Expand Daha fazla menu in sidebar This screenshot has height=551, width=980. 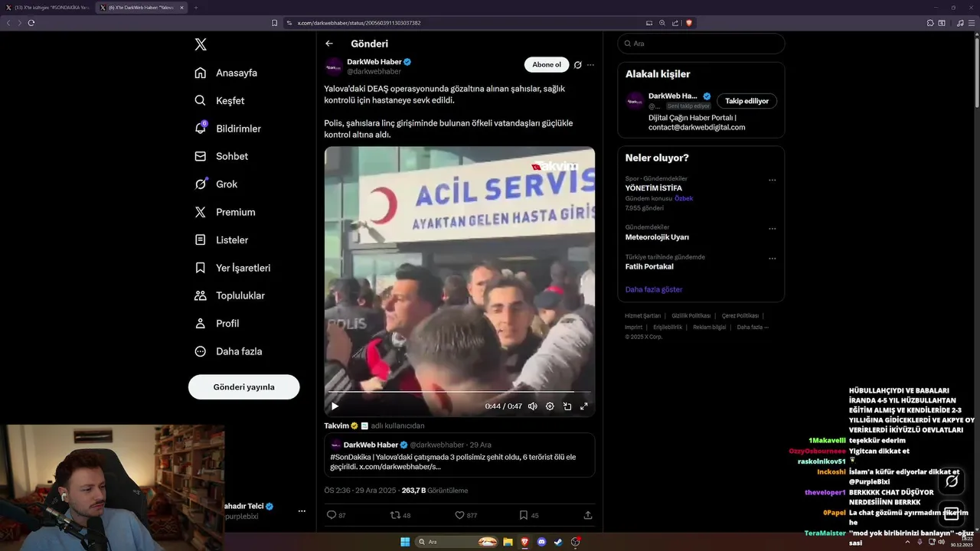(228, 351)
